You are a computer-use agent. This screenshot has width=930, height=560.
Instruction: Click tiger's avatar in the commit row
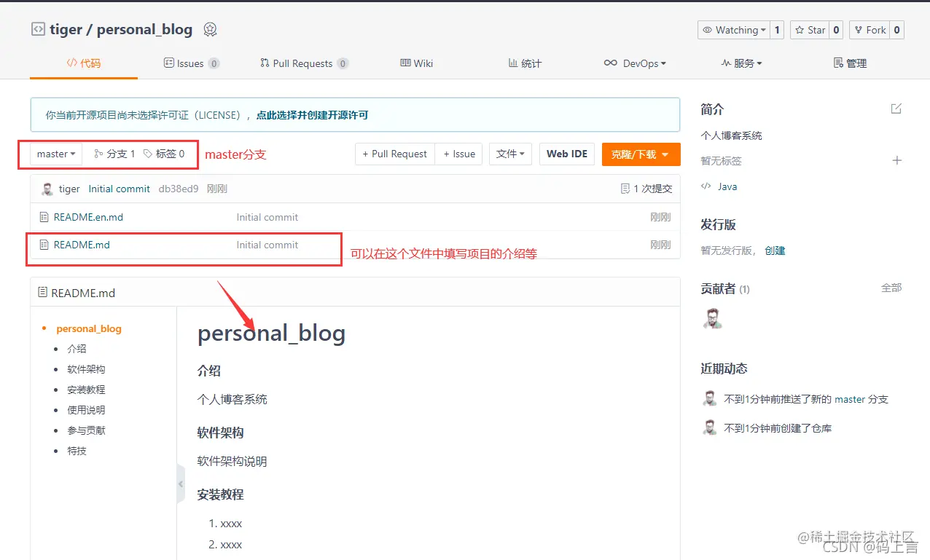[47, 189]
